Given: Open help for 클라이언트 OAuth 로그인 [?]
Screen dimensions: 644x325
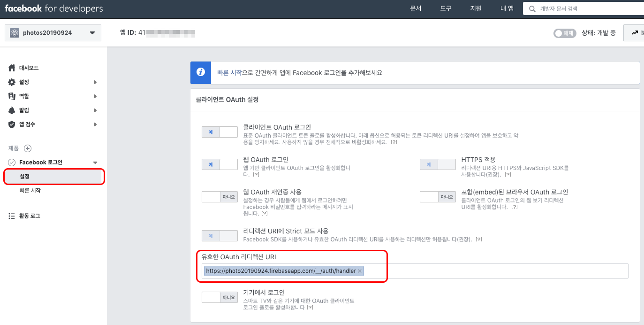Looking at the screenshot, I should (x=394, y=142).
